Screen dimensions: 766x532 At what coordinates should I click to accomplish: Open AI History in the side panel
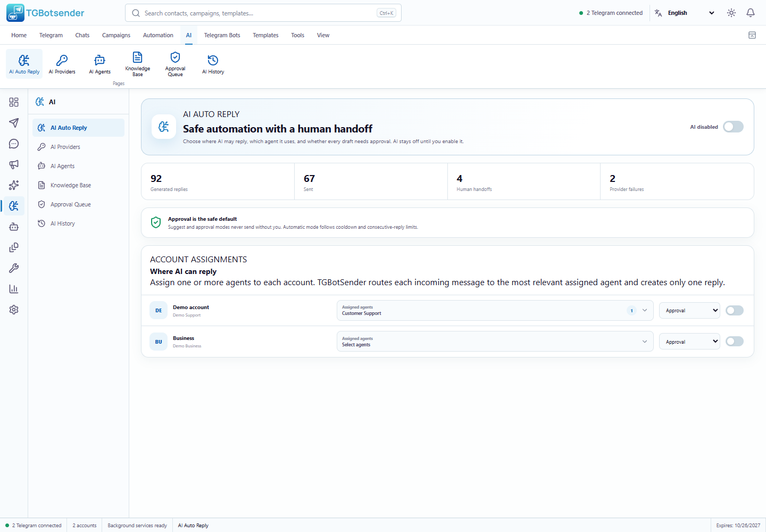pos(78,223)
